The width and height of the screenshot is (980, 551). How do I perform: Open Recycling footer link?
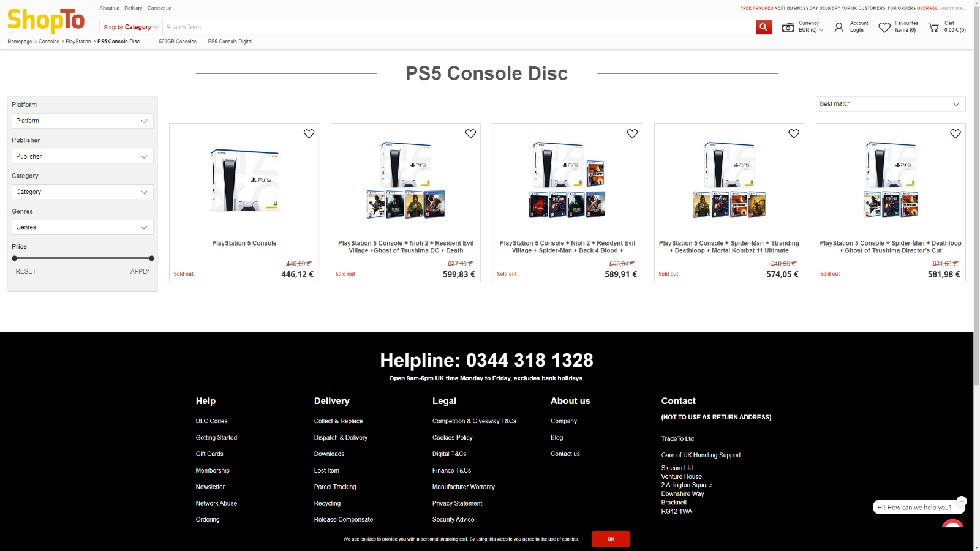pos(327,504)
